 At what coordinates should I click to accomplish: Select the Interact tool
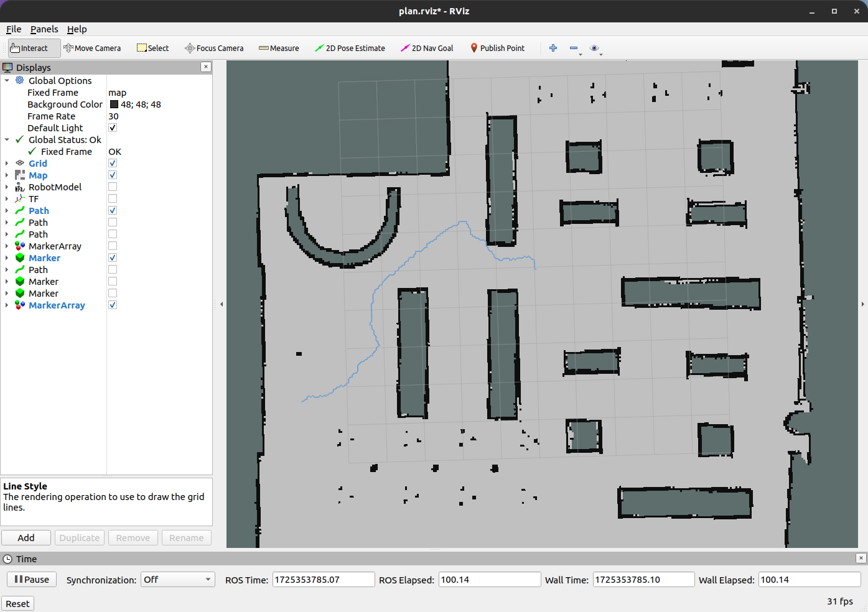pos(34,48)
